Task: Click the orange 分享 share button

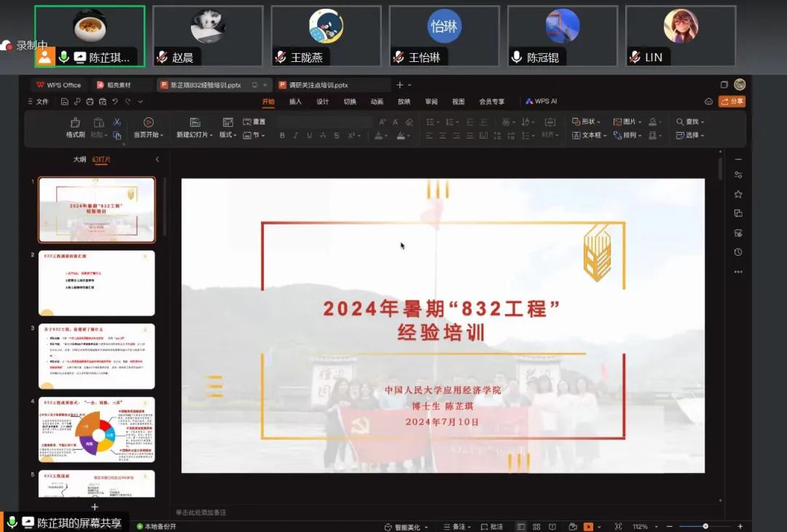Action: point(732,102)
